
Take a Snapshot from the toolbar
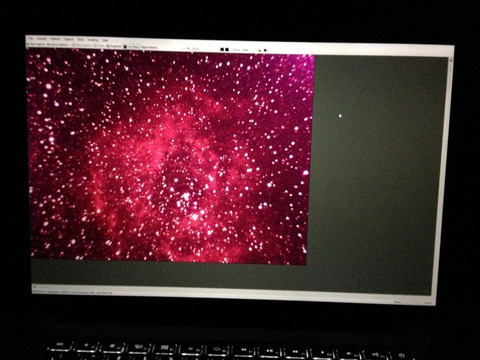(x=114, y=46)
